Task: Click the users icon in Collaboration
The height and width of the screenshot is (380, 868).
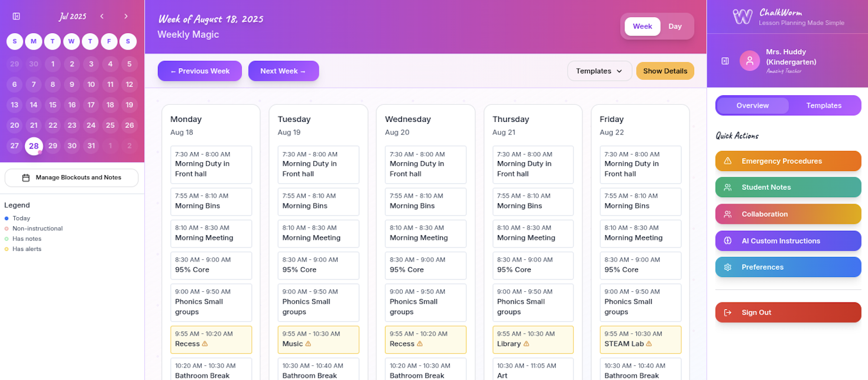Action: click(728, 214)
